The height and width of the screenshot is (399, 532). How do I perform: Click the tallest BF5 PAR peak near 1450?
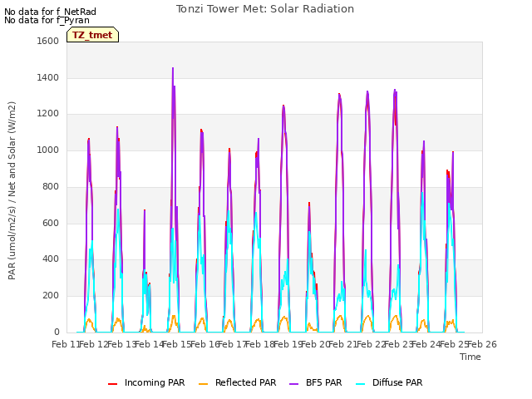click(173, 68)
